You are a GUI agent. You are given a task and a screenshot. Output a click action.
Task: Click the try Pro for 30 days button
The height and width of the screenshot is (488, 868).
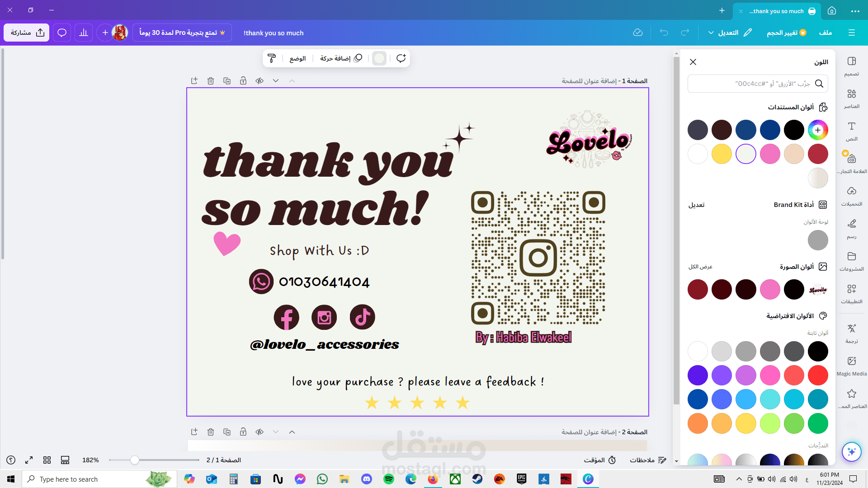coord(182,33)
